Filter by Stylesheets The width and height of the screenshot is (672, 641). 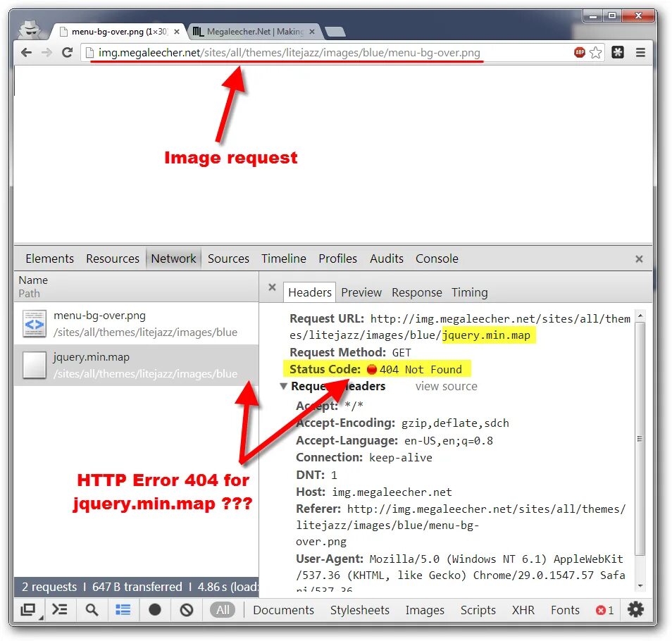359,610
